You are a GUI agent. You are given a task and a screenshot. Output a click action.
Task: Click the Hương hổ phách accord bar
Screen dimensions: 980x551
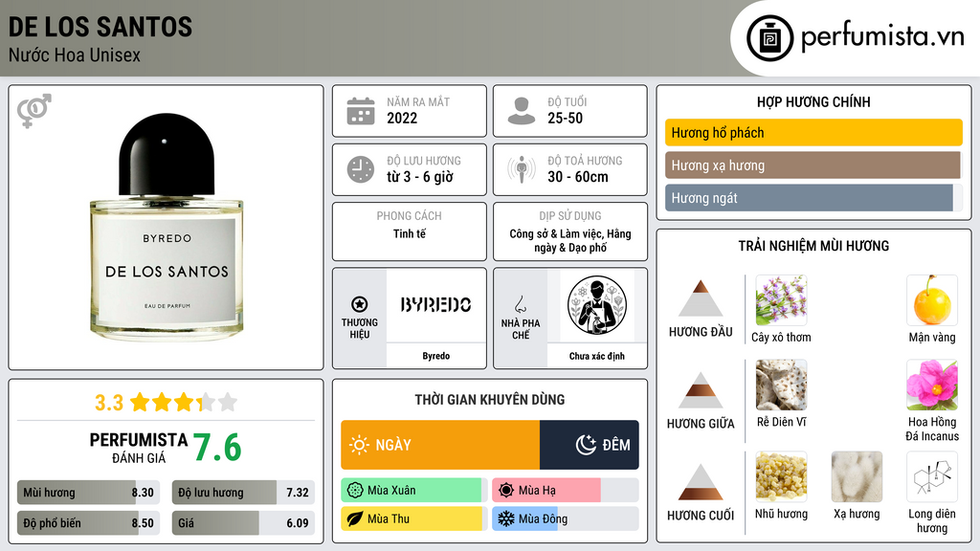(x=813, y=132)
